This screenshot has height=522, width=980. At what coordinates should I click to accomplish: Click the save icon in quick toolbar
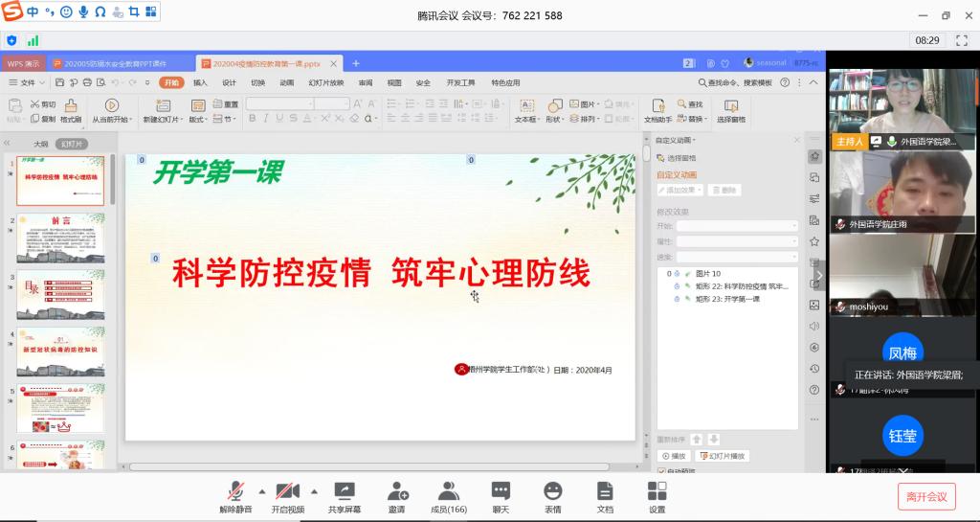pos(60,82)
